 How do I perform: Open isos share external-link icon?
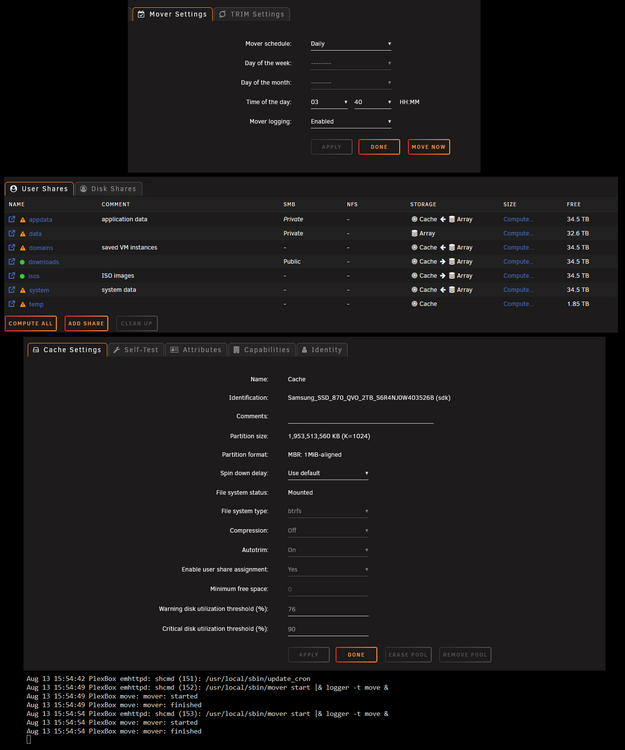(12, 276)
